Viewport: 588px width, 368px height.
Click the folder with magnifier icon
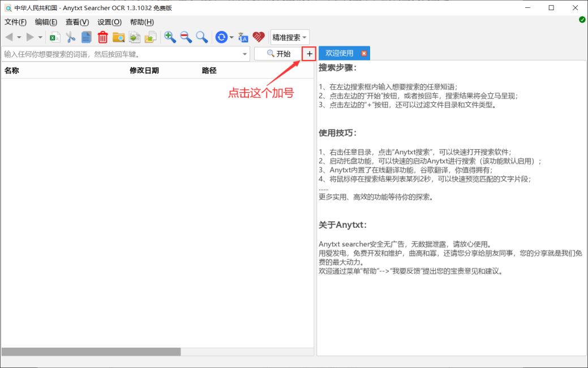pyautogui.click(x=118, y=37)
